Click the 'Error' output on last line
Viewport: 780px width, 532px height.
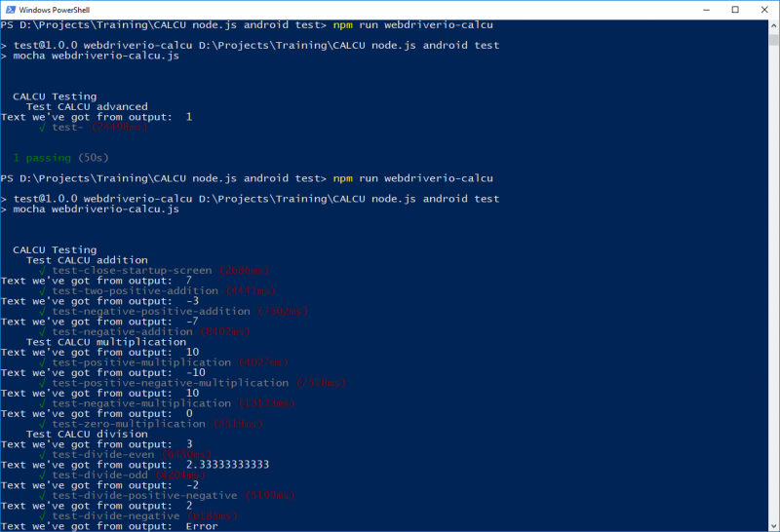(202, 526)
